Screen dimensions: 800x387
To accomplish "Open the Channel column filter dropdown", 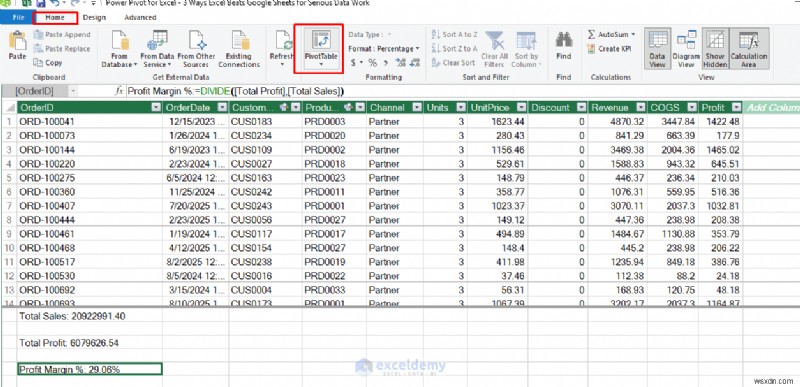I will pyautogui.click(x=417, y=108).
